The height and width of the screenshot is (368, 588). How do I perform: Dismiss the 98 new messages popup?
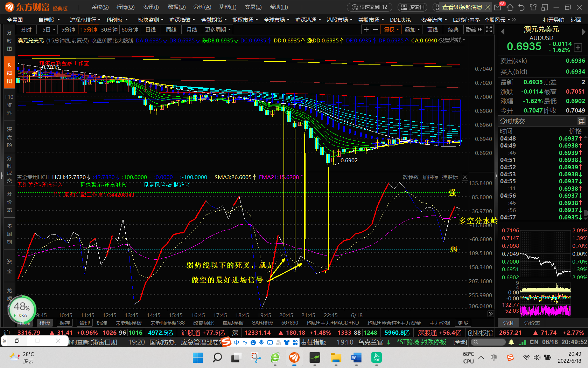[488, 7]
